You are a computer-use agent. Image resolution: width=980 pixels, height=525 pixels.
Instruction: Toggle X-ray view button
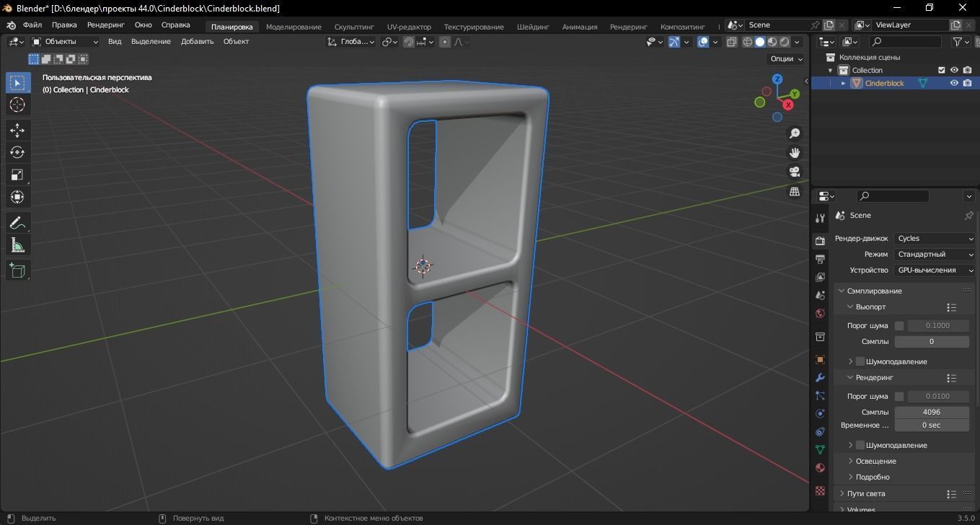732,42
